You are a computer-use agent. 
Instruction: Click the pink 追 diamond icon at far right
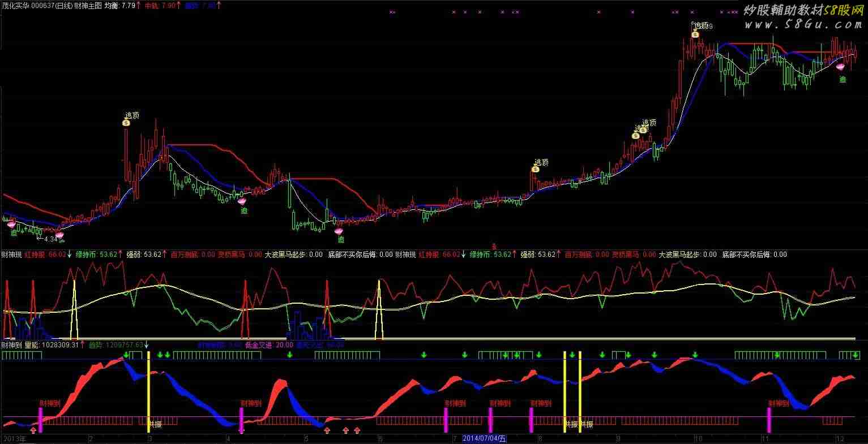(x=840, y=67)
